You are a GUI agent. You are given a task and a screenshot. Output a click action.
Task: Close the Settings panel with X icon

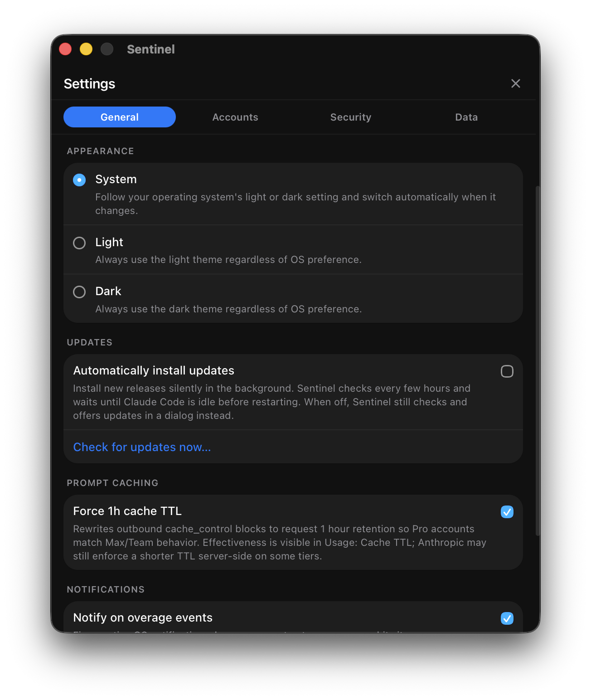pyautogui.click(x=515, y=83)
